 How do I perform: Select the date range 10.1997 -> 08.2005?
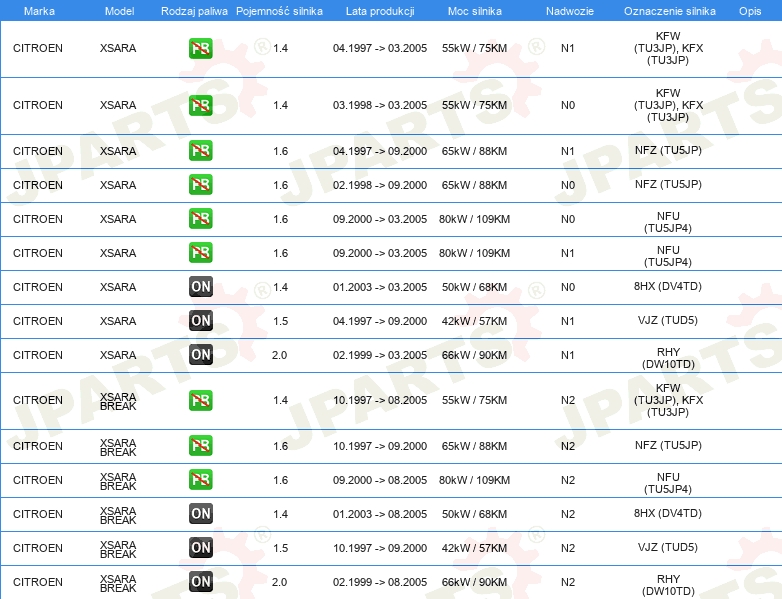click(x=380, y=400)
